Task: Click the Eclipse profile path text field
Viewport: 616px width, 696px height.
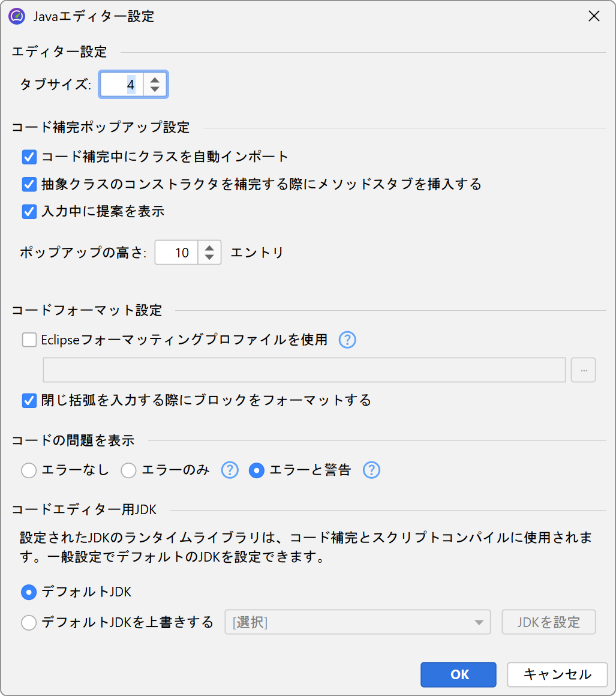Action: pyautogui.click(x=304, y=370)
